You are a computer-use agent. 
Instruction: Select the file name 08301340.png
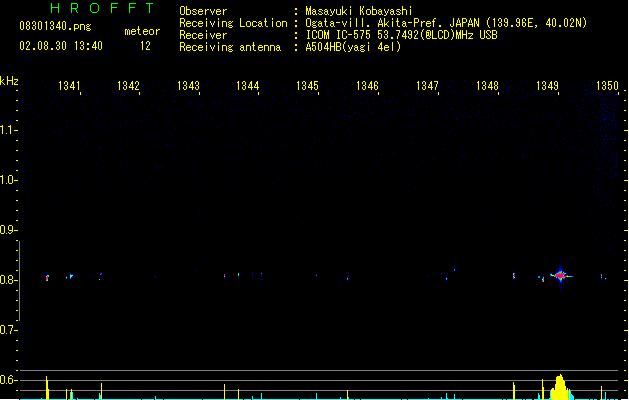coord(55,26)
